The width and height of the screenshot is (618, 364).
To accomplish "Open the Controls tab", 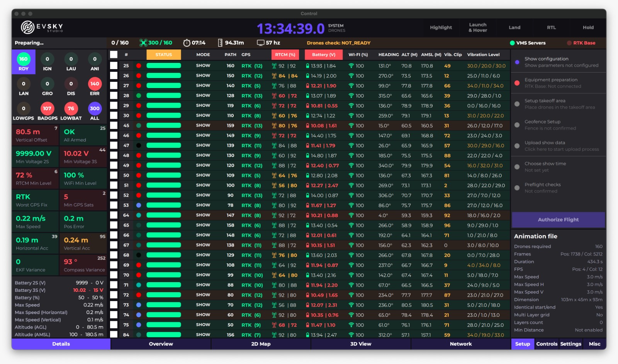I will (x=547, y=344).
